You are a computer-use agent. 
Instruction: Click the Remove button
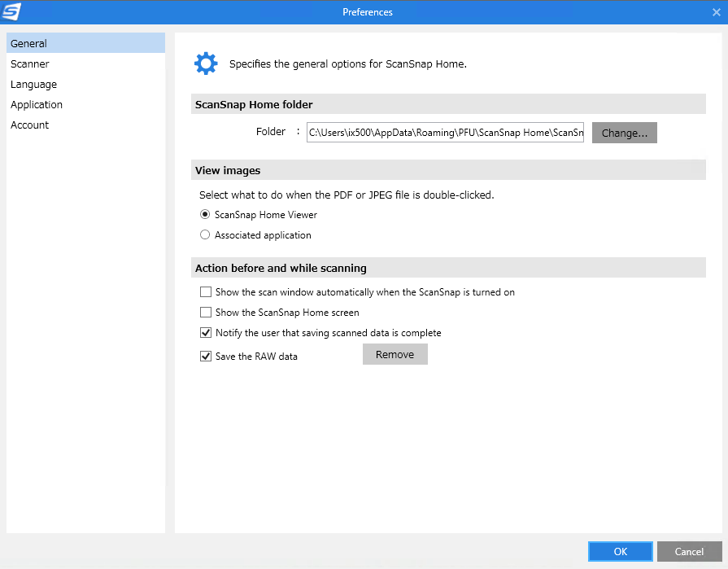[x=395, y=355]
